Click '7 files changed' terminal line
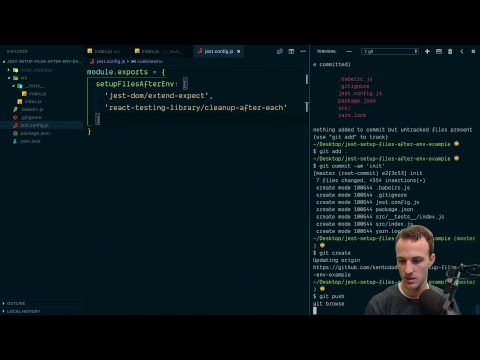 (x=371, y=181)
